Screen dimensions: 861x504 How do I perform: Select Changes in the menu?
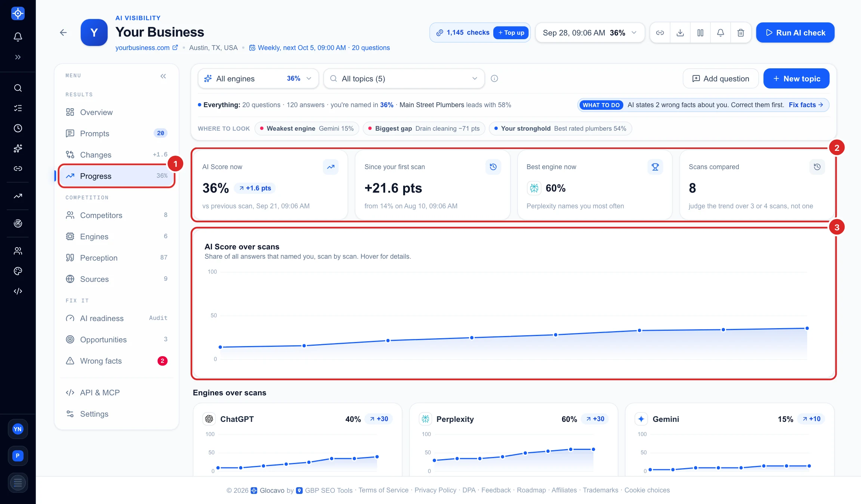(117, 155)
